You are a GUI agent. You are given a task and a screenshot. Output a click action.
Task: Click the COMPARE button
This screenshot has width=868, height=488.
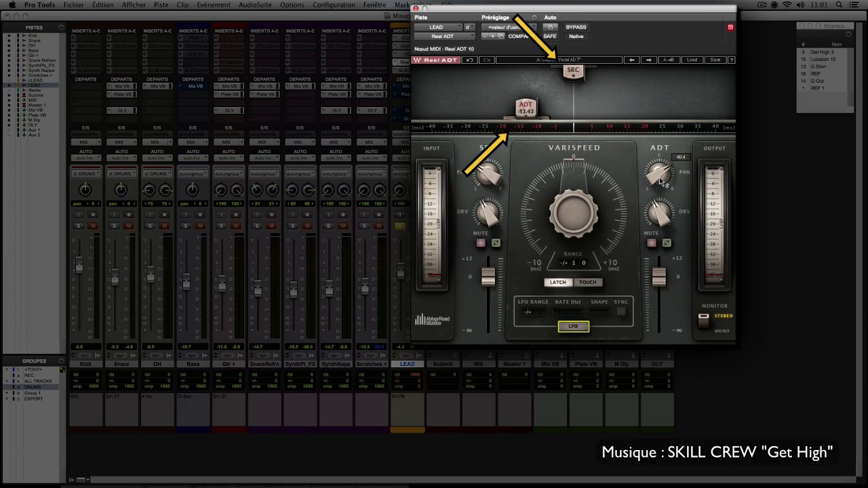tap(520, 37)
